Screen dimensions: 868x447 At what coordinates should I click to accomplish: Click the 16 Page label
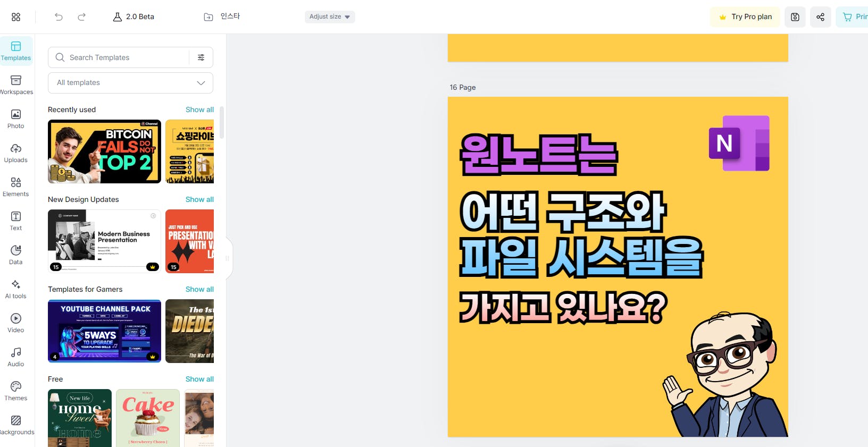[x=463, y=87]
